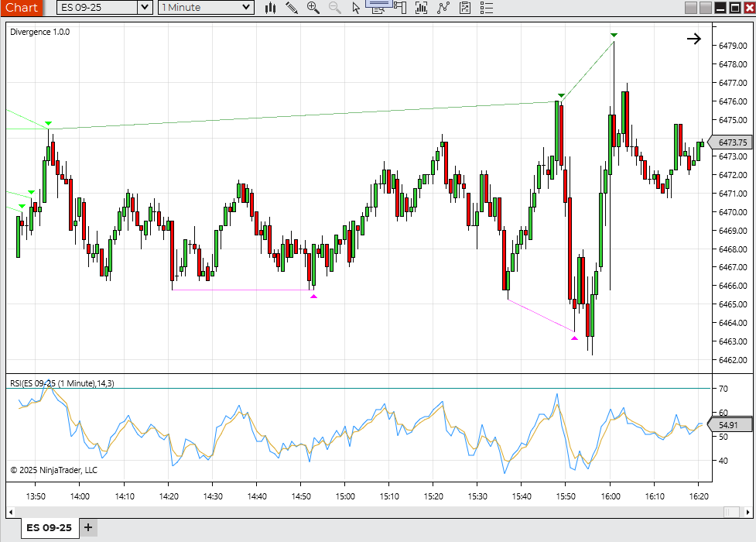Screen dimensions: 756x542
Task: Open the indicators line-graph icon
Action: tap(443, 8)
